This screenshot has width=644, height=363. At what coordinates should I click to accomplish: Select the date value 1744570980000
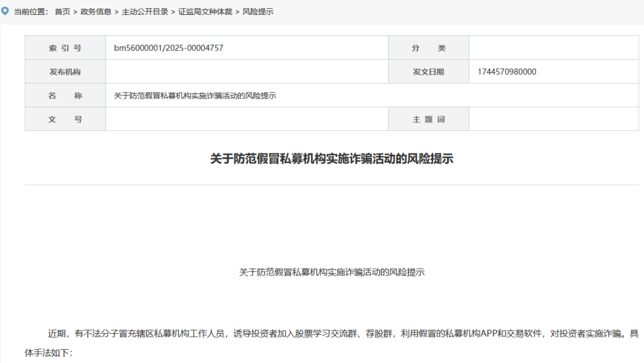coord(507,72)
